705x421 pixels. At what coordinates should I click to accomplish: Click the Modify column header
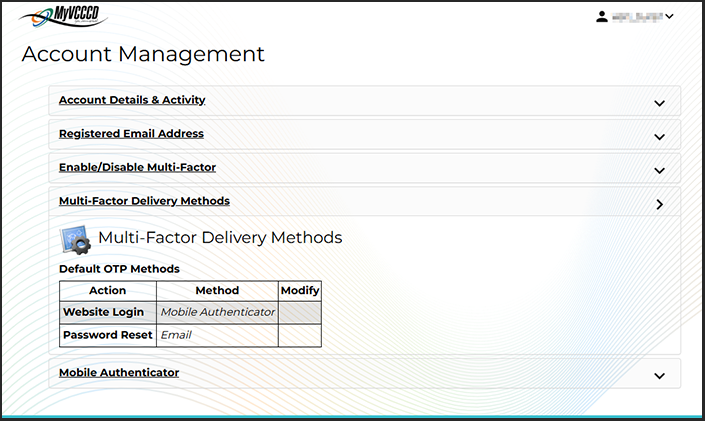pos(300,291)
